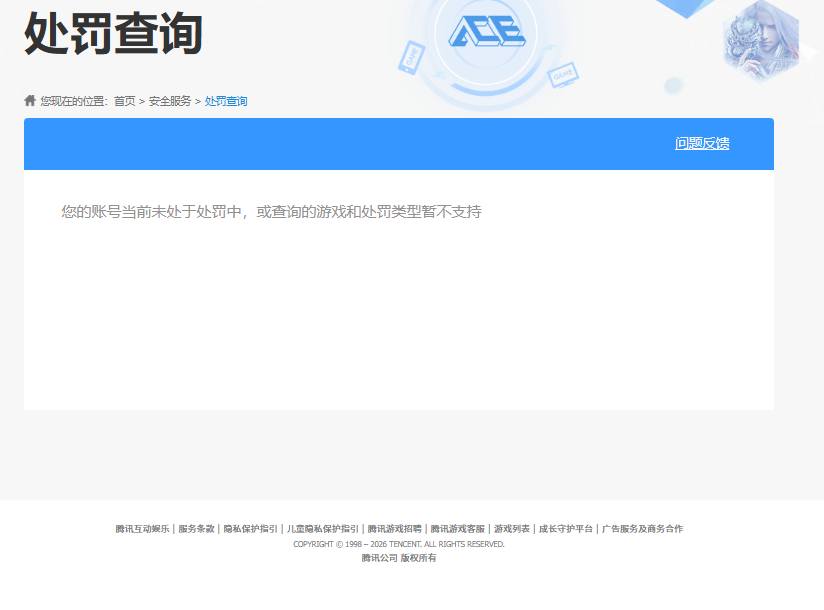
Task: Open 儿童隐私保护指引 children's privacy guide
Action: (x=322, y=528)
